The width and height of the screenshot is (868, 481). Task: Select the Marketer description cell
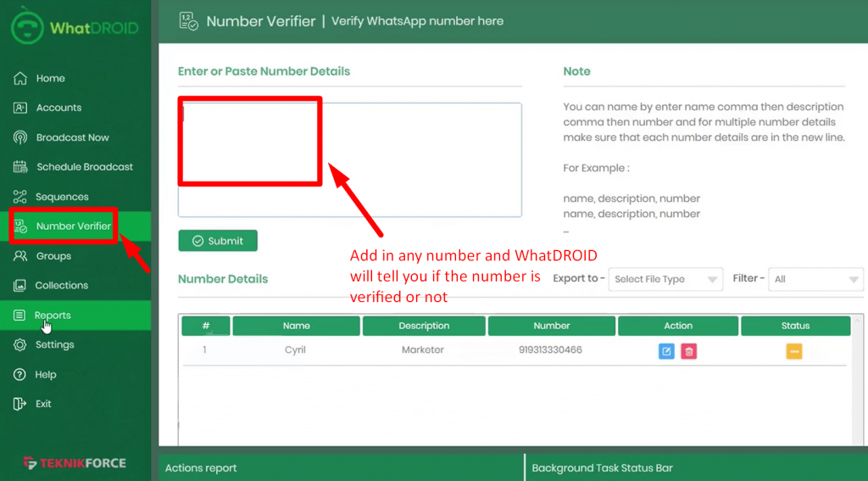423,350
